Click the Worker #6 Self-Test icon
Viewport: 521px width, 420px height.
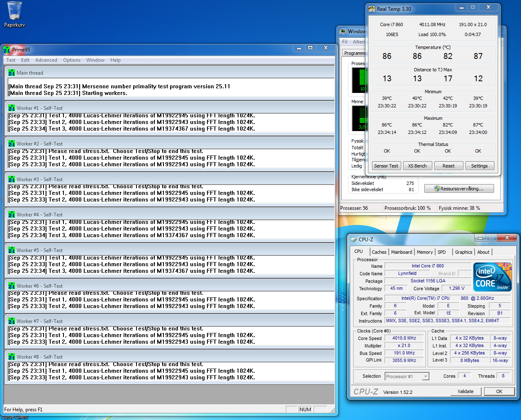(x=11, y=286)
